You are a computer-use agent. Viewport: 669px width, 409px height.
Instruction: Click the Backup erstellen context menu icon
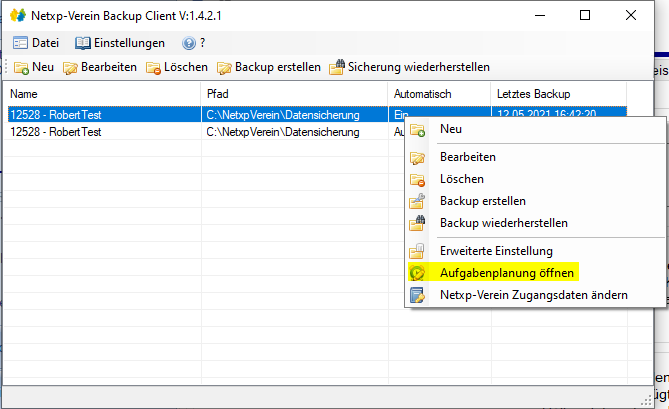pyautogui.click(x=417, y=201)
